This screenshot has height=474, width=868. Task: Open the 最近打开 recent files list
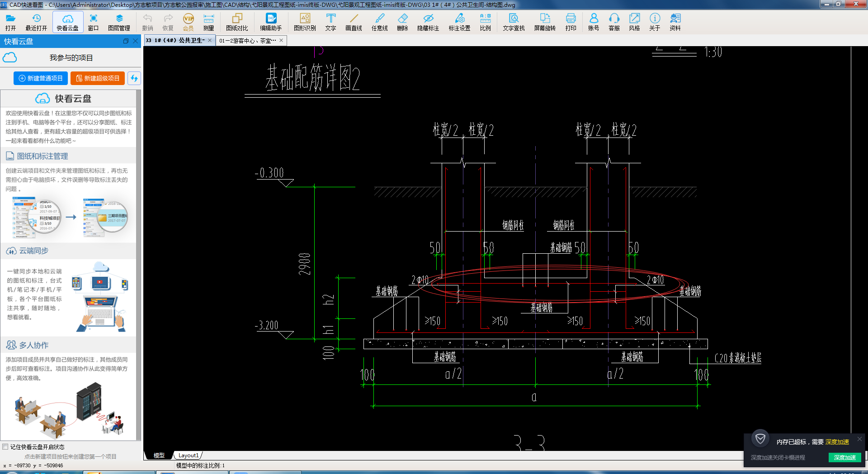(36, 22)
